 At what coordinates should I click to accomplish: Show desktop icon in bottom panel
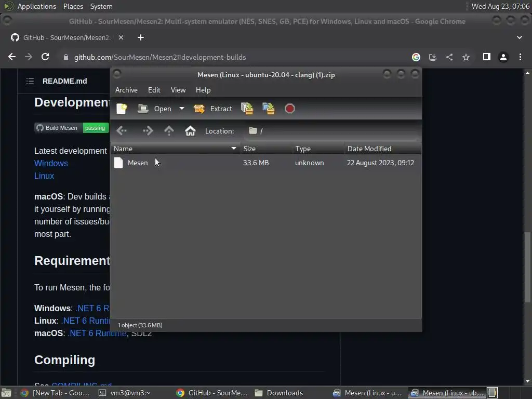(6, 393)
